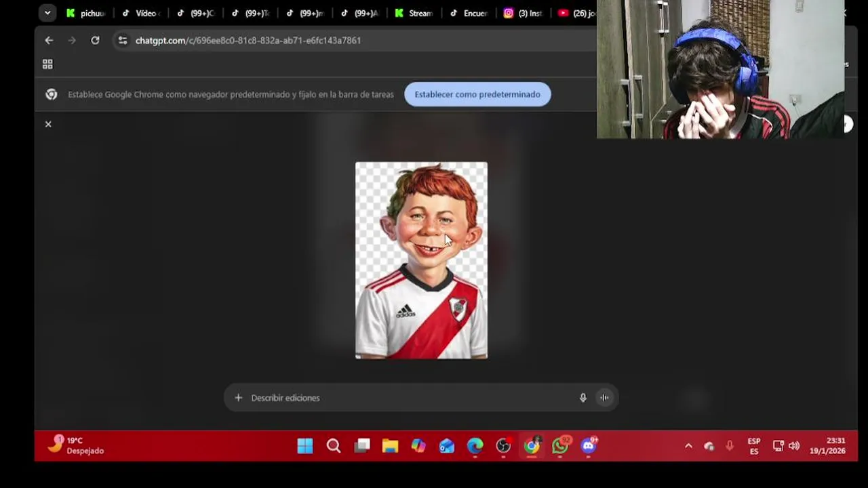Image resolution: width=868 pixels, height=488 pixels.
Task: Expand the hidden system tray icons chevron
Action: coord(688,446)
